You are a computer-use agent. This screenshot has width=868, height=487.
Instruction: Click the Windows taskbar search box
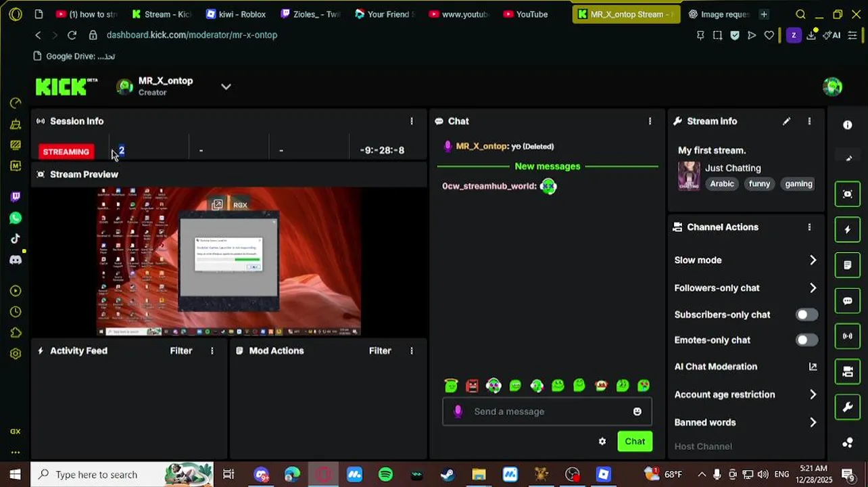coord(122,474)
